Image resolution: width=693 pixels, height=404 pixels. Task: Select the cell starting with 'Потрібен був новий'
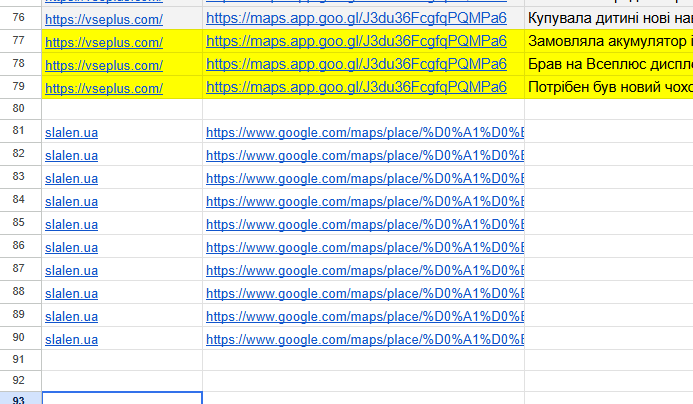609,88
